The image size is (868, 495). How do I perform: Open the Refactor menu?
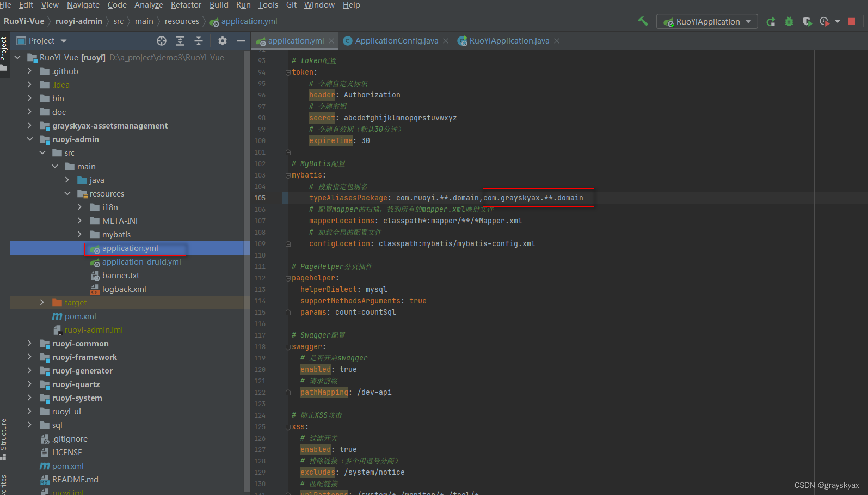click(x=186, y=5)
